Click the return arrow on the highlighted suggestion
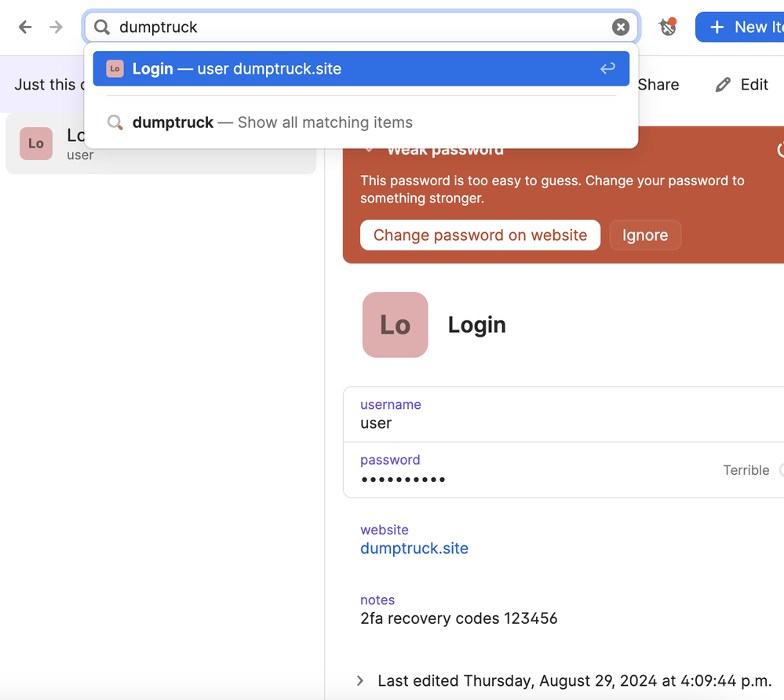 pyautogui.click(x=607, y=69)
